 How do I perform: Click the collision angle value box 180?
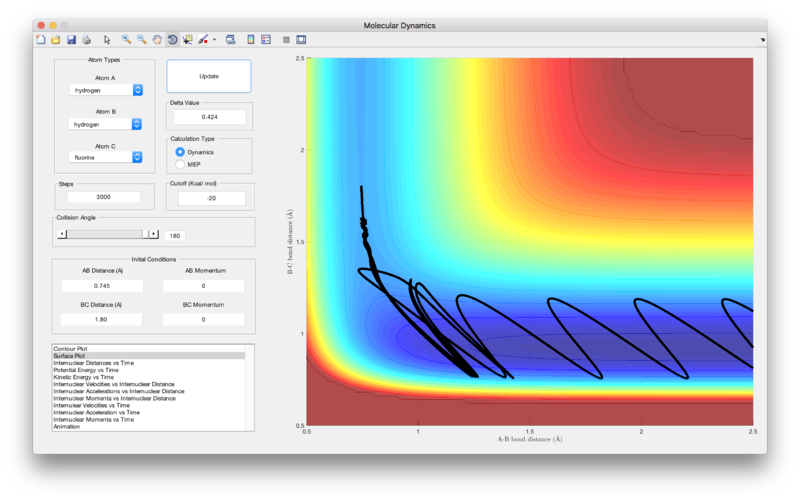click(x=175, y=236)
